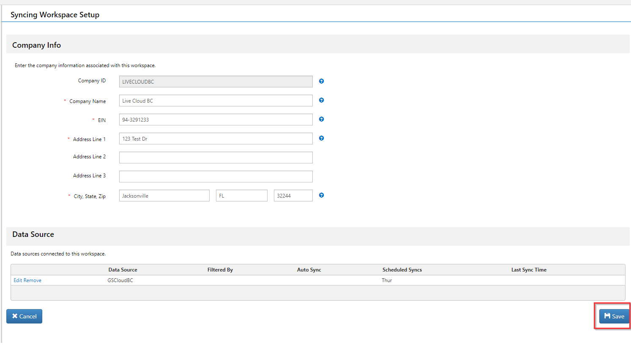Focus the Company ID field

pos(216,81)
